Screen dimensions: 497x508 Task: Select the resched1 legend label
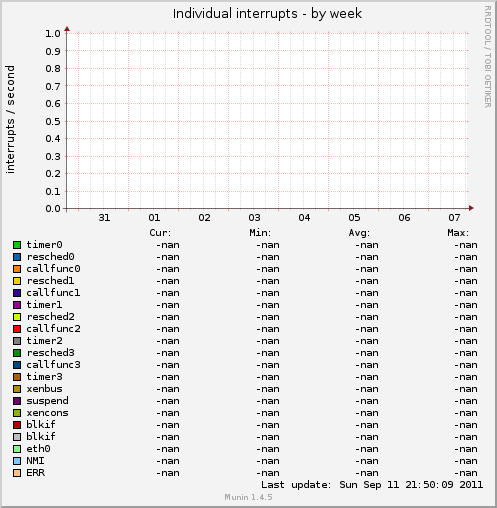click(50, 281)
